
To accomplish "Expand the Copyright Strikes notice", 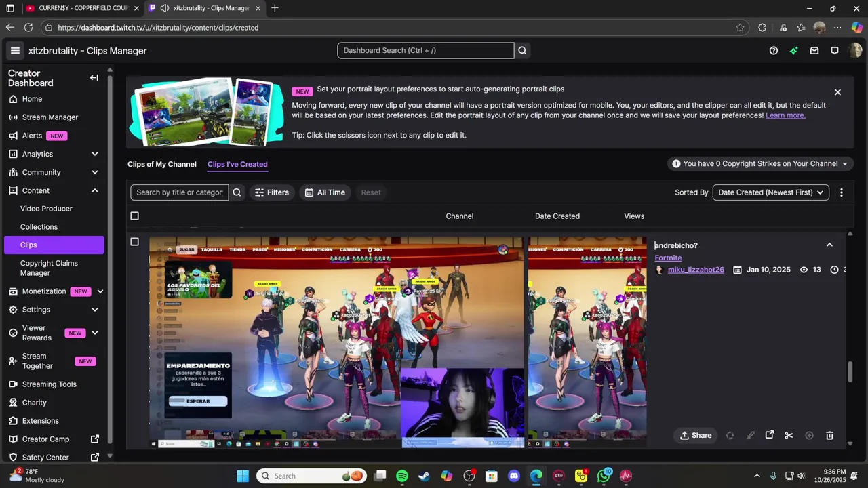I will pos(759,164).
